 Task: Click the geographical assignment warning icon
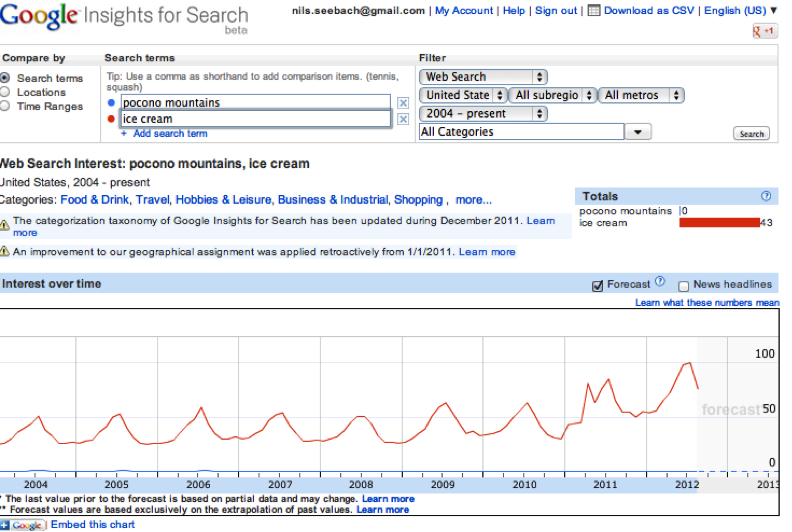[5, 251]
